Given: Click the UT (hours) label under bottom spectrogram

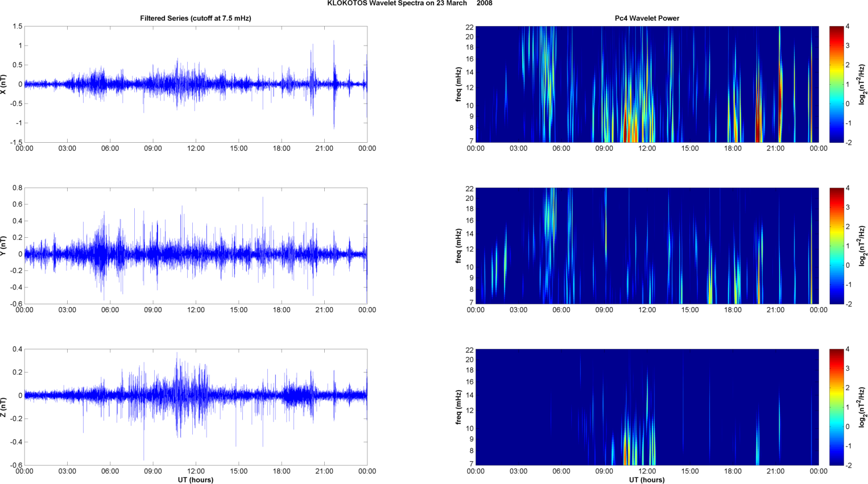Looking at the screenshot, I should click(647, 480).
